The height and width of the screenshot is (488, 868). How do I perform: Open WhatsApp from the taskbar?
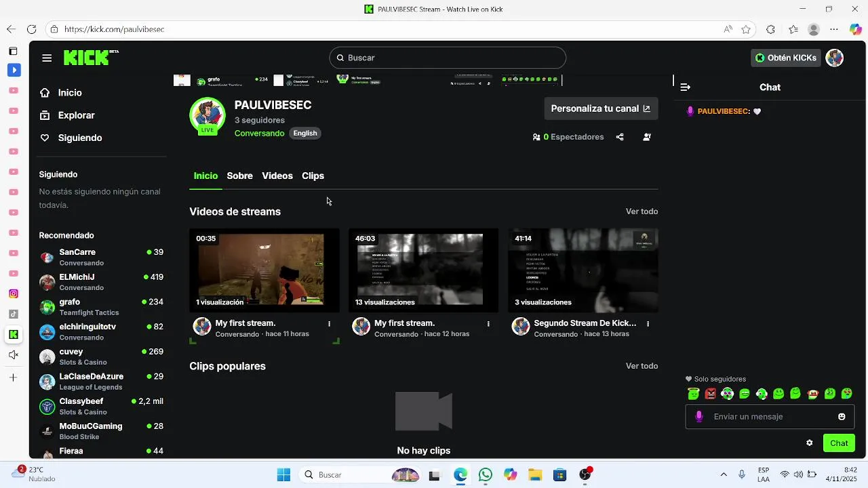[486, 474]
